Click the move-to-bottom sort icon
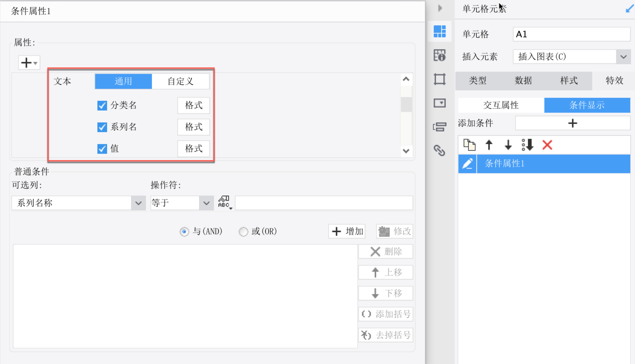The height and width of the screenshot is (364, 635). pyautogui.click(x=527, y=145)
